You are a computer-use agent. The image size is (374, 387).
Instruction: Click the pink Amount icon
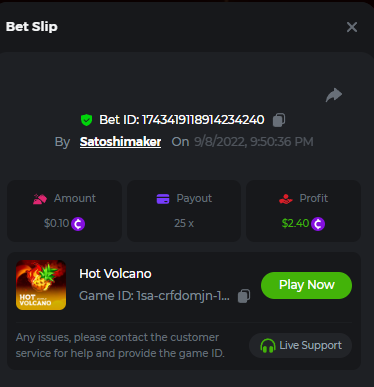coord(40,199)
